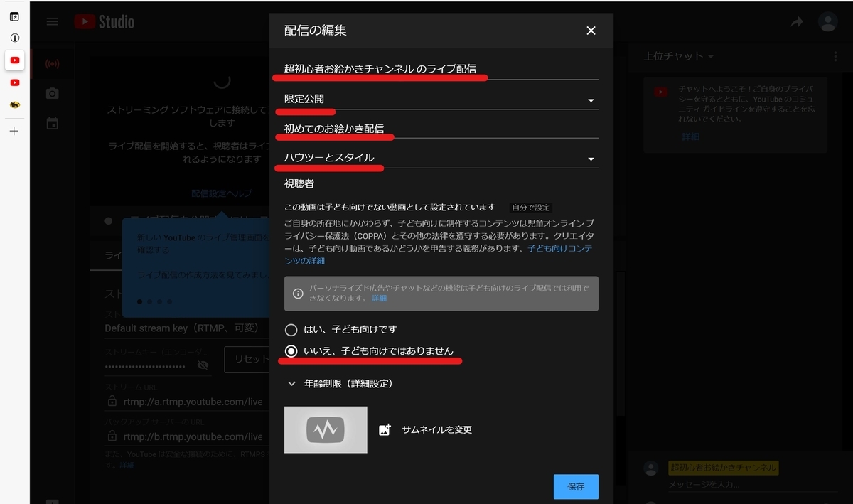The width and height of the screenshot is (853, 504).
Task: Expand 年齢制限（詳細設定）section
Action: [x=340, y=383]
